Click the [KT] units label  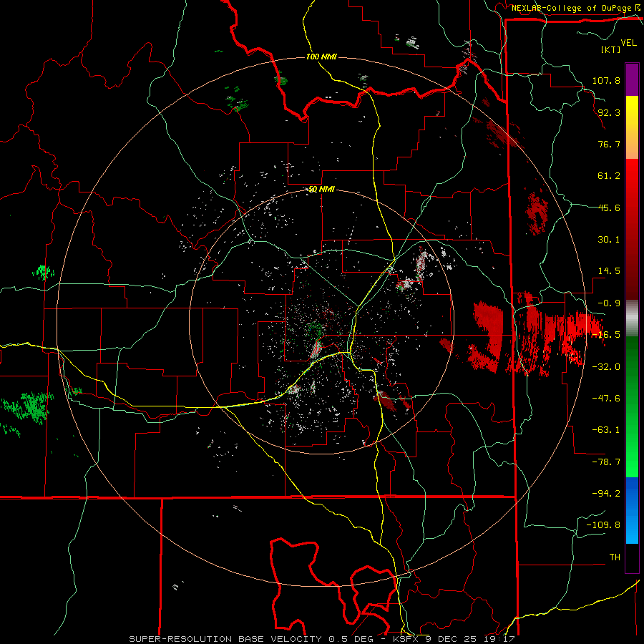(x=610, y=49)
